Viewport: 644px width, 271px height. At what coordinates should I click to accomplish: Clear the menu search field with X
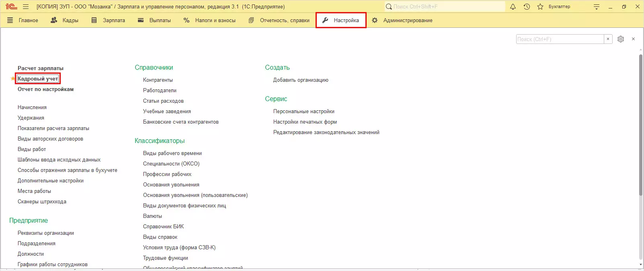click(608, 39)
